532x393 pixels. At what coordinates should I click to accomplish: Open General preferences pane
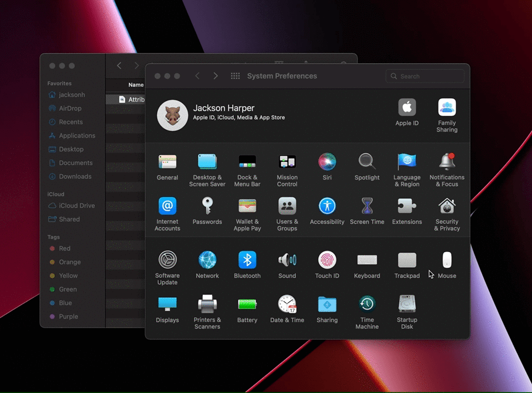pyautogui.click(x=167, y=167)
